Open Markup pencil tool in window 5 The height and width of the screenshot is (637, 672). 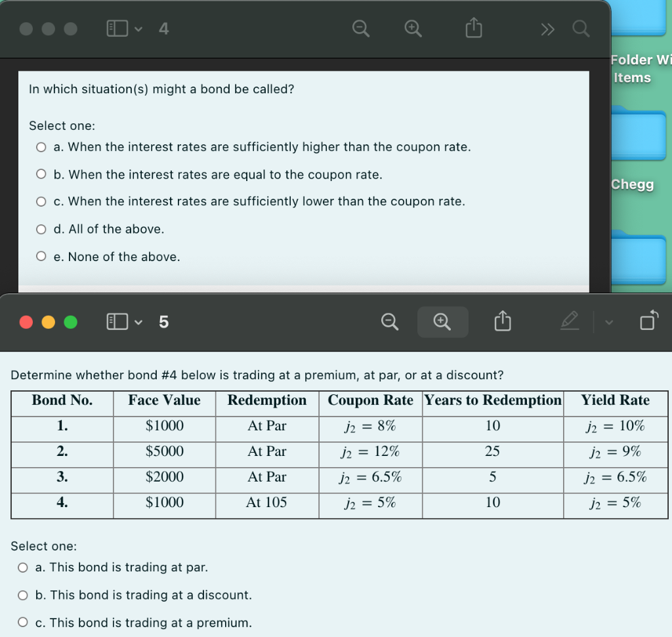(570, 321)
